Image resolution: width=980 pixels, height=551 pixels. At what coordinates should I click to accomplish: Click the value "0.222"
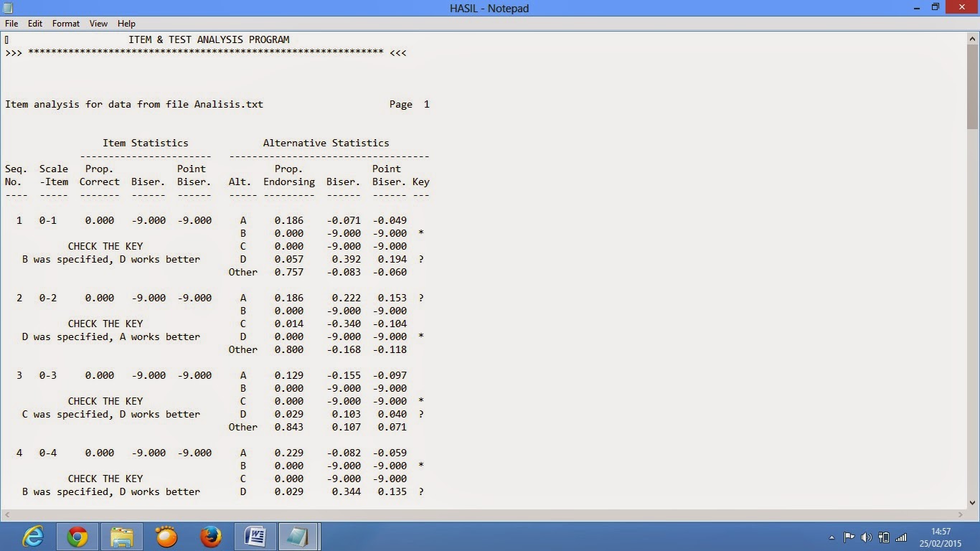347,298
